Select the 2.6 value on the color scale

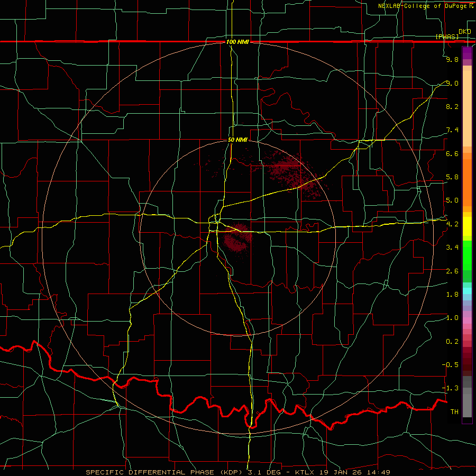point(452,271)
